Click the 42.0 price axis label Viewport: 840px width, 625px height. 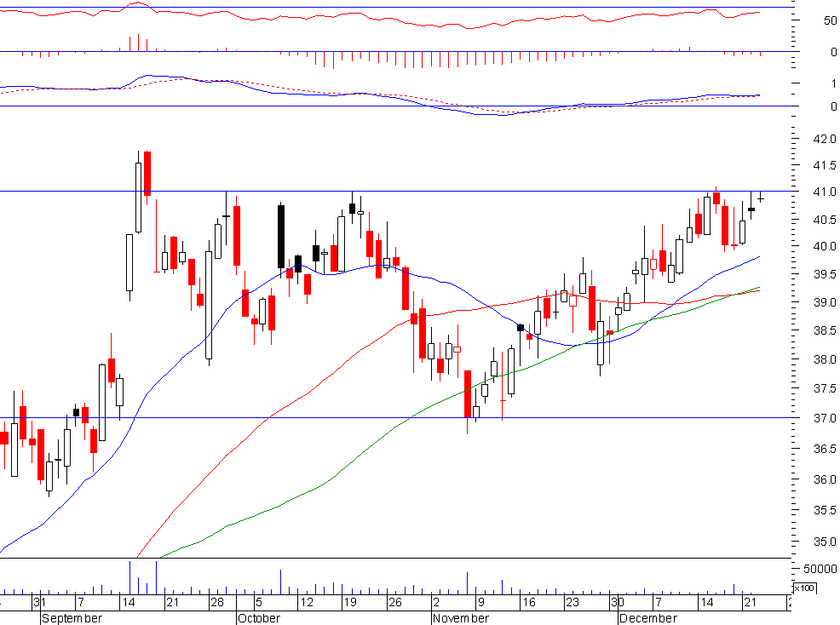825,139
